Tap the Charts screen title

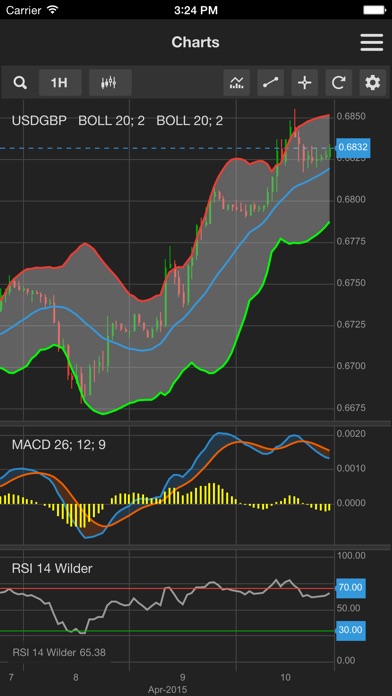click(195, 42)
